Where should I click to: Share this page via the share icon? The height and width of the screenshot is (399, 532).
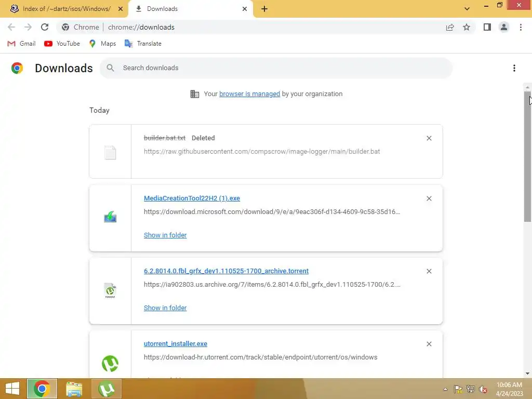coord(450,27)
